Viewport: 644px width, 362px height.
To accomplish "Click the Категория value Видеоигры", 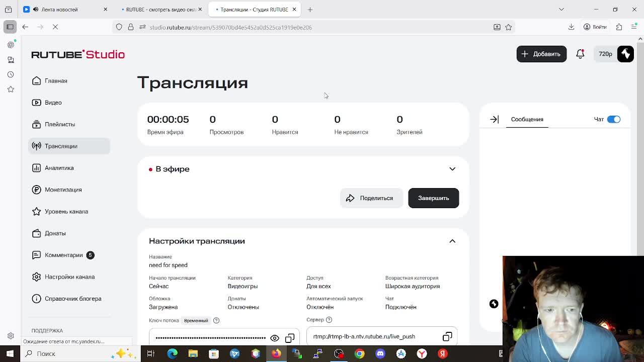I will [243, 286].
